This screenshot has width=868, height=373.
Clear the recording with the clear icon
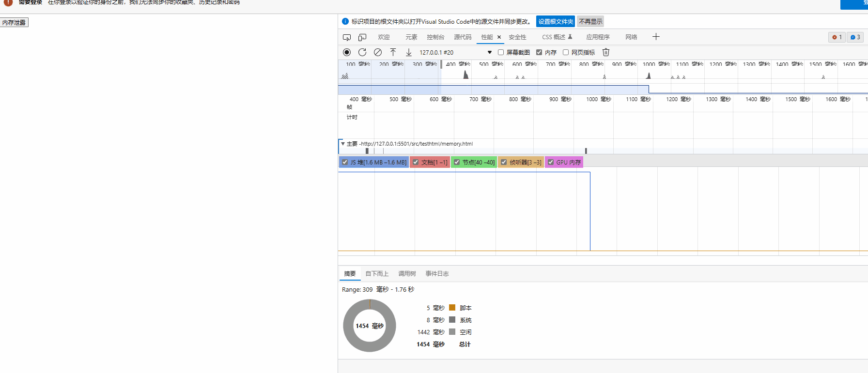(378, 52)
